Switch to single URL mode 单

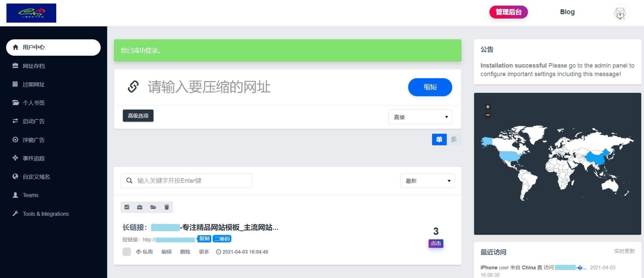pyautogui.click(x=439, y=140)
